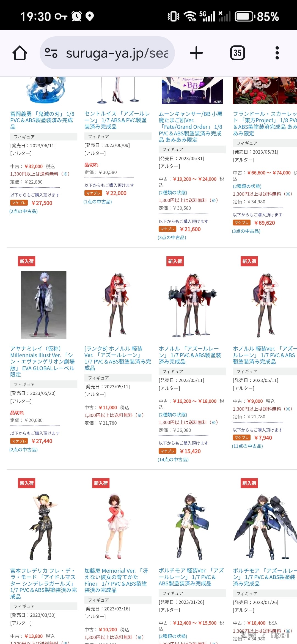Open アヤナミレイ Millennials Illust Ver. product link
Image resolution: width=297 pixels, height=644 pixels.
coord(43,362)
